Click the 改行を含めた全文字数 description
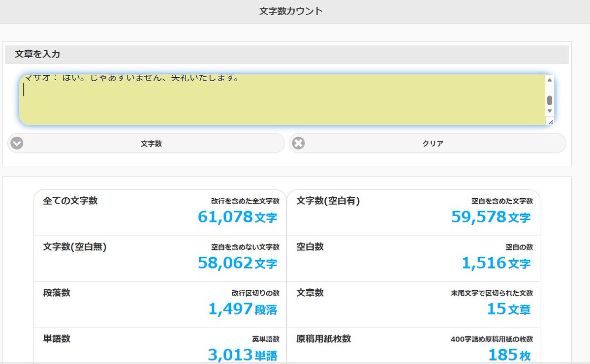The image size is (590, 364). pyautogui.click(x=246, y=201)
